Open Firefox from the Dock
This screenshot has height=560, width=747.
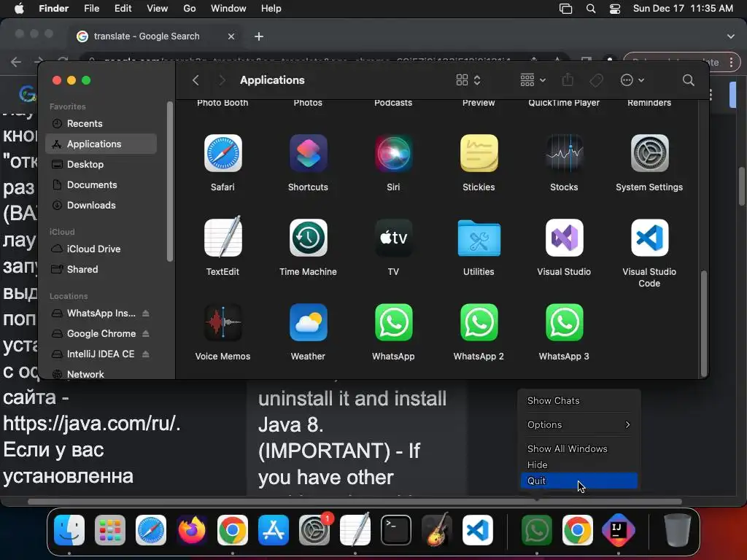(192, 530)
